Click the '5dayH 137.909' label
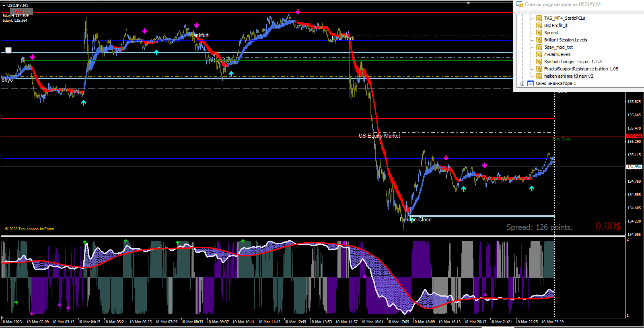Screen dimensions: 644x328 (16, 16)
